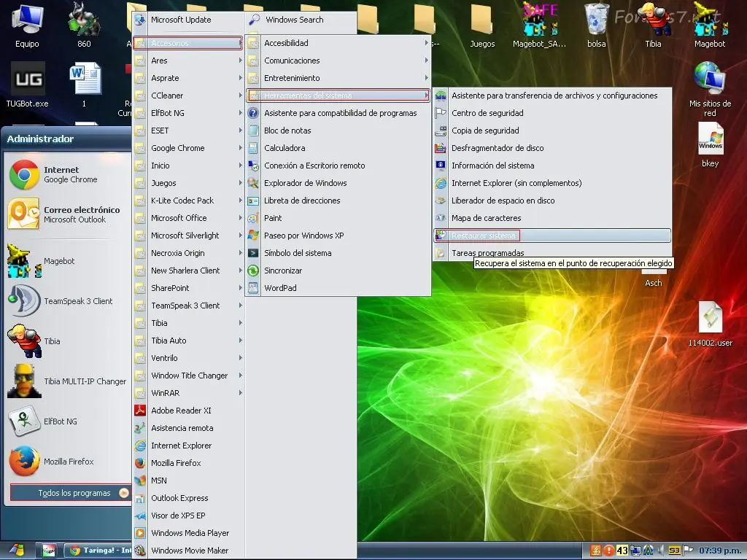Open Asistente para compatibilidad de programas
The image size is (747, 560).
[338, 113]
